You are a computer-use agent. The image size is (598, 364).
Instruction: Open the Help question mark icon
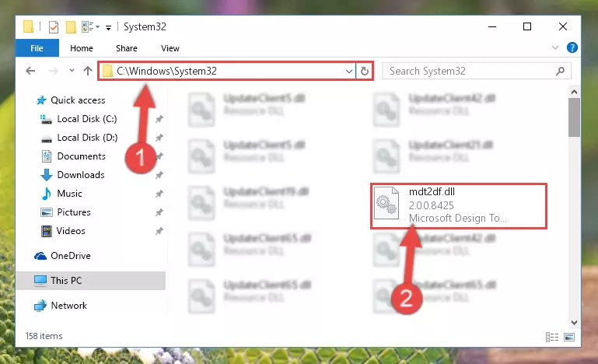pos(572,47)
